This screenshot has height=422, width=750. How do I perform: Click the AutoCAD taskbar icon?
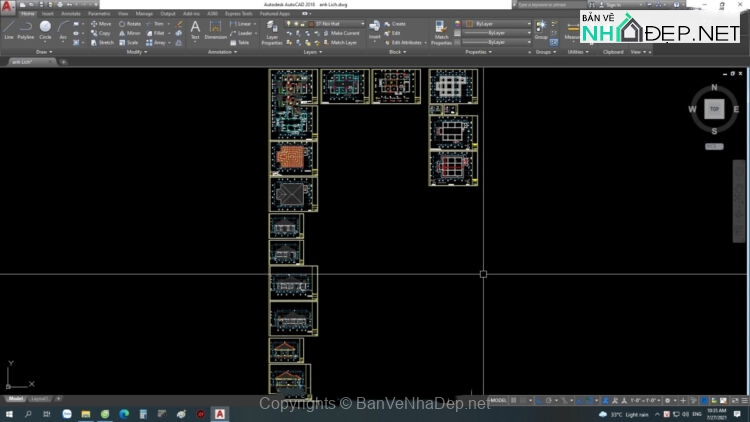coord(220,413)
